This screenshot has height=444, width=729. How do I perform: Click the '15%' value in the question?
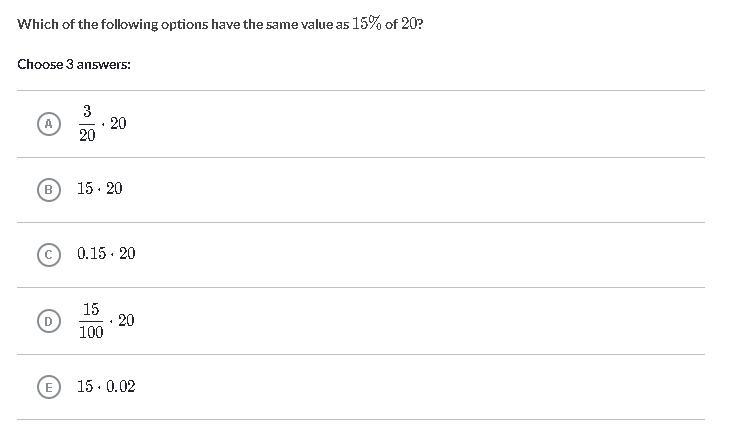click(366, 24)
